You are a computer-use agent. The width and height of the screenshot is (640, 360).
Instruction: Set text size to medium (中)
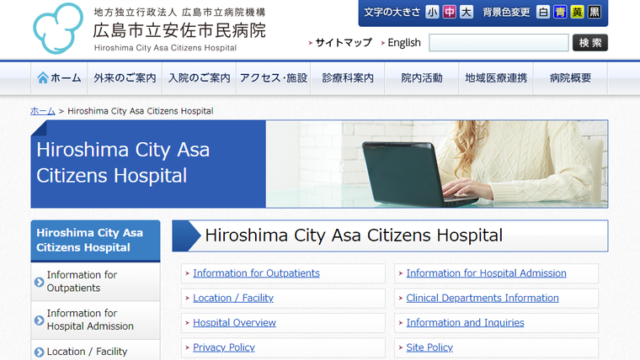[449, 12]
